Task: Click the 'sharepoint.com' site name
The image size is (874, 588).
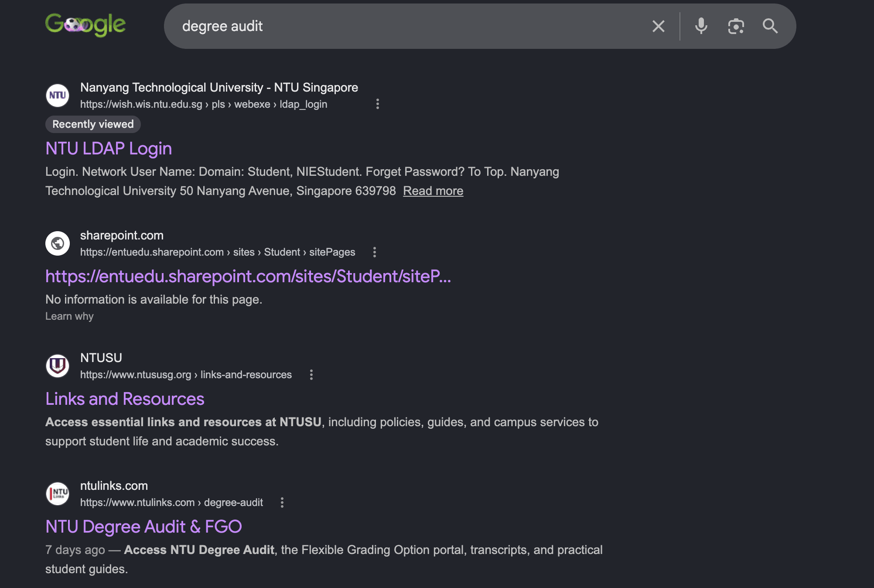Action: (122, 236)
